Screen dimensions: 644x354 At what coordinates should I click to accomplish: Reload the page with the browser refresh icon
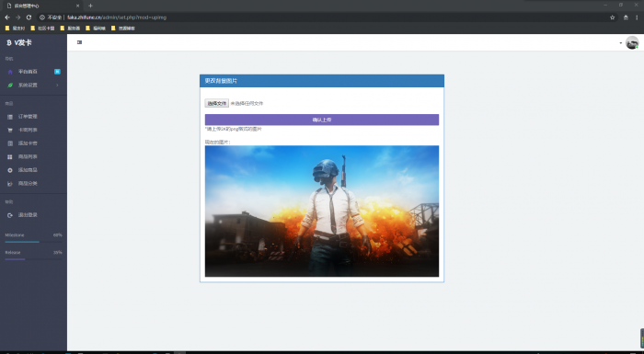point(29,17)
